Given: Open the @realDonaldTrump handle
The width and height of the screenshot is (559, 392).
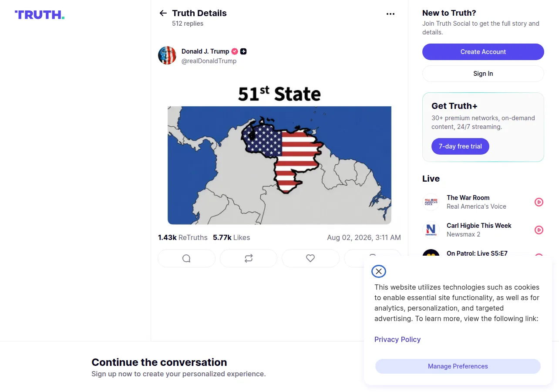Looking at the screenshot, I should coord(209,61).
